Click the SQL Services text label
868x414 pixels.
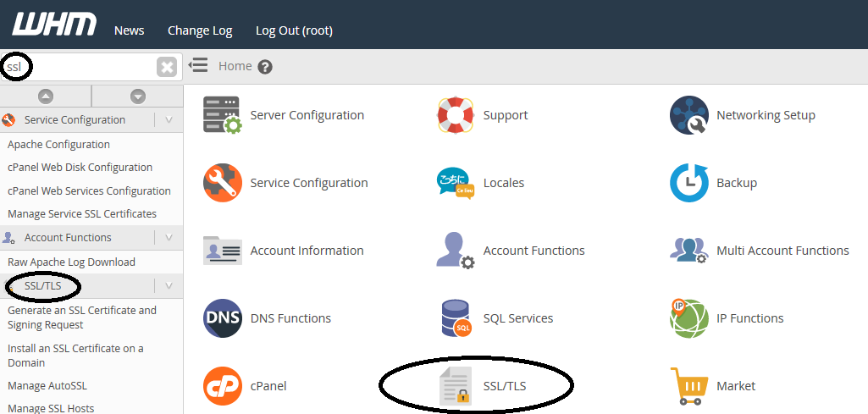pyautogui.click(x=518, y=318)
